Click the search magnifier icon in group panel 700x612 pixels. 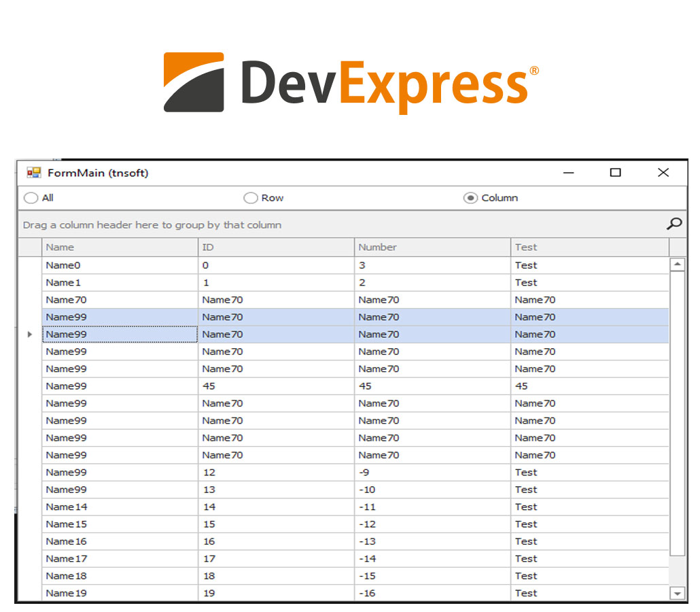click(x=674, y=223)
